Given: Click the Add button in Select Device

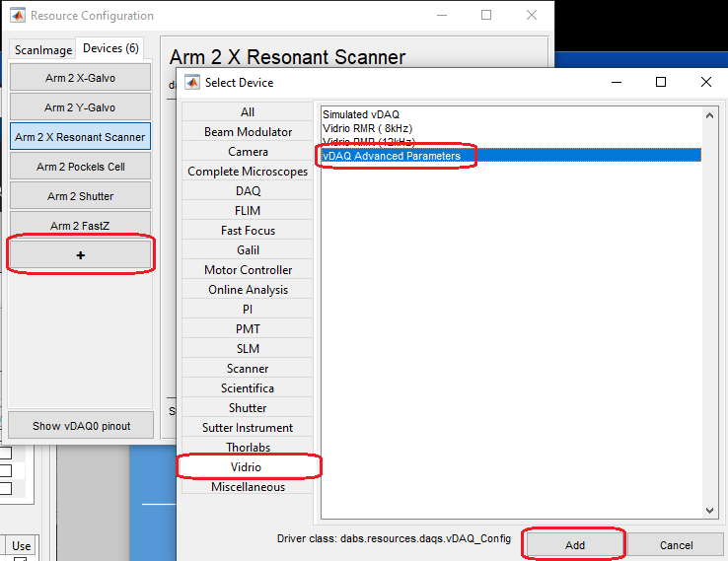Looking at the screenshot, I should [x=575, y=545].
